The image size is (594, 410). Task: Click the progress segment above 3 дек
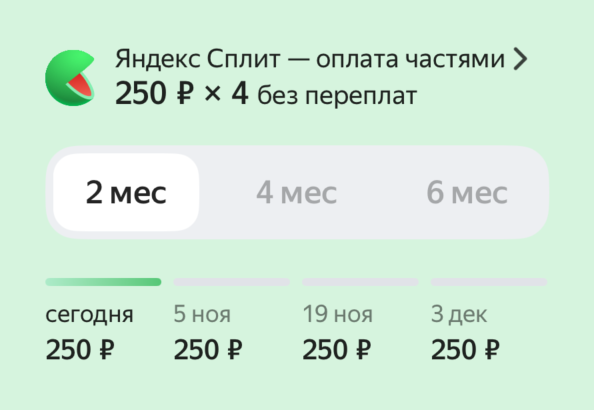tap(489, 282)
